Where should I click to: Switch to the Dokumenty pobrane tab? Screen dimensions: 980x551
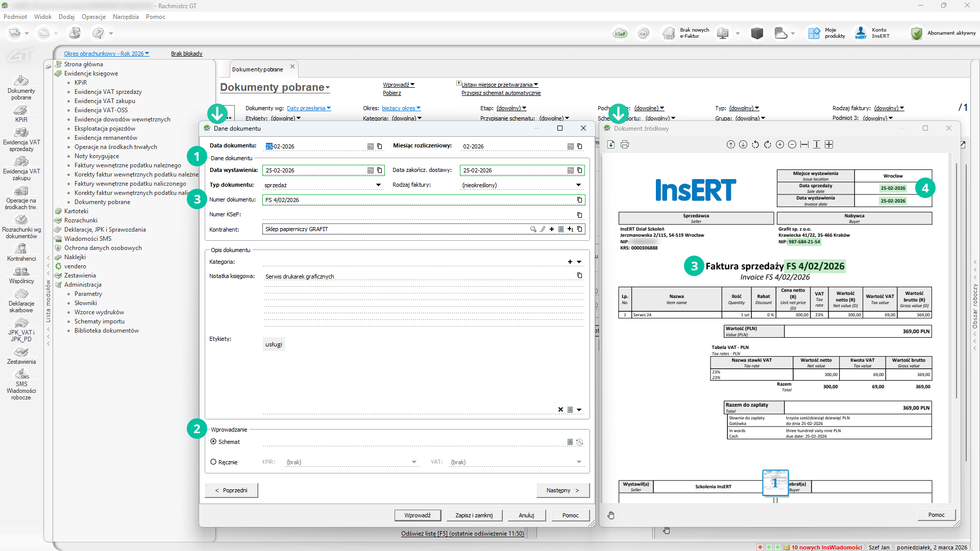click(257, 69)
